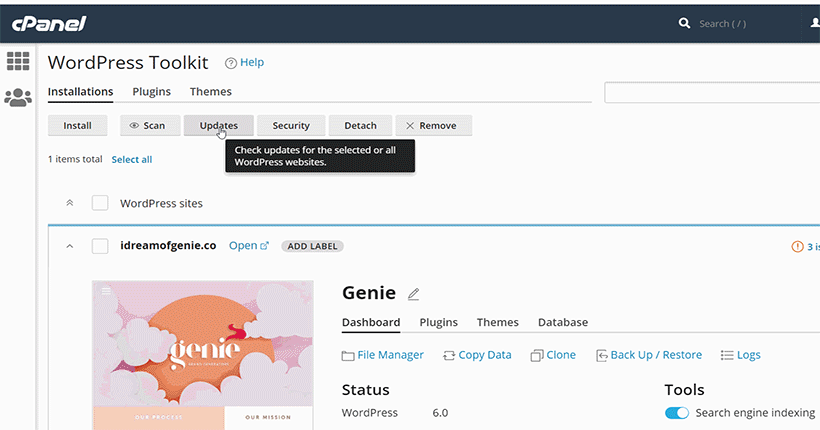Click the Status heading

[366, 390]
